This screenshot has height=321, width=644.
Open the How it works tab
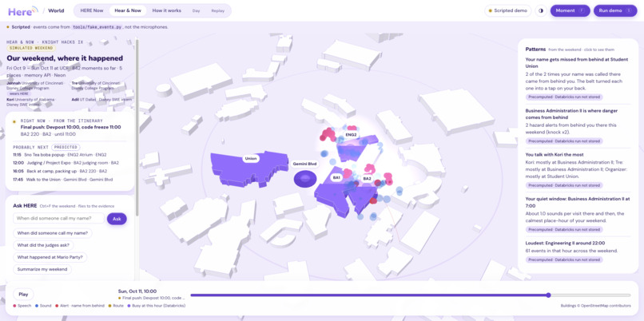click(x=166, y=10)
